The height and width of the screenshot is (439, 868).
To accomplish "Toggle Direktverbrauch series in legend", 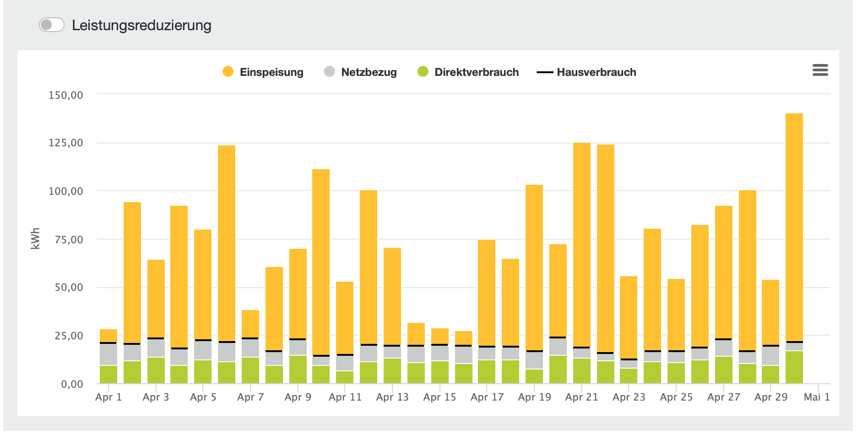I will 468,72.
